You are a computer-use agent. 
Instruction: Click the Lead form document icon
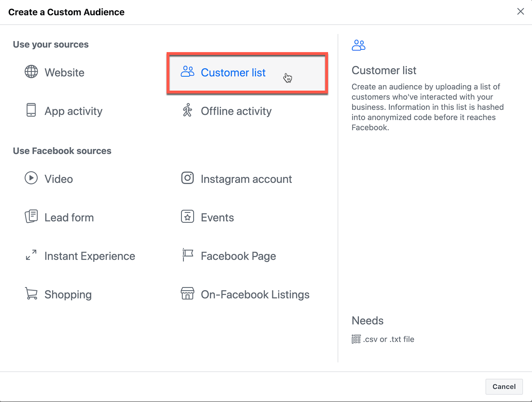tap(31, 216)
